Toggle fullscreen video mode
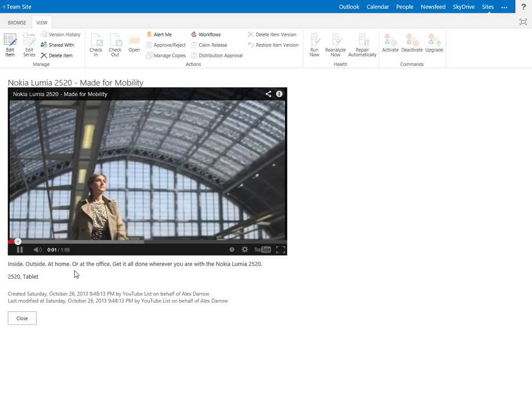Viewport: 532px width, 417px height. click(x=280, y=250)
